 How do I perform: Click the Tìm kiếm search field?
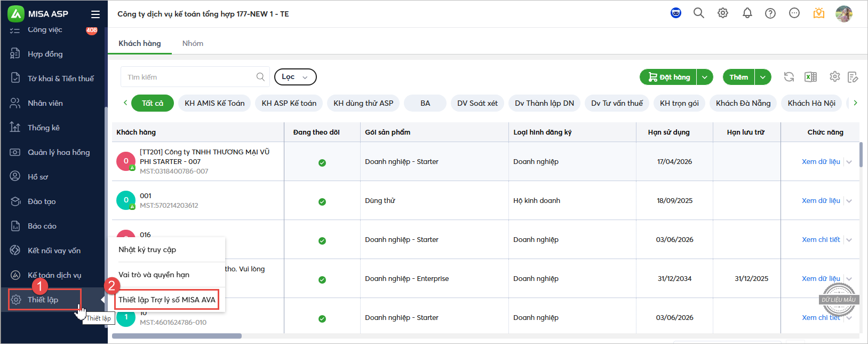click(195, 77)
